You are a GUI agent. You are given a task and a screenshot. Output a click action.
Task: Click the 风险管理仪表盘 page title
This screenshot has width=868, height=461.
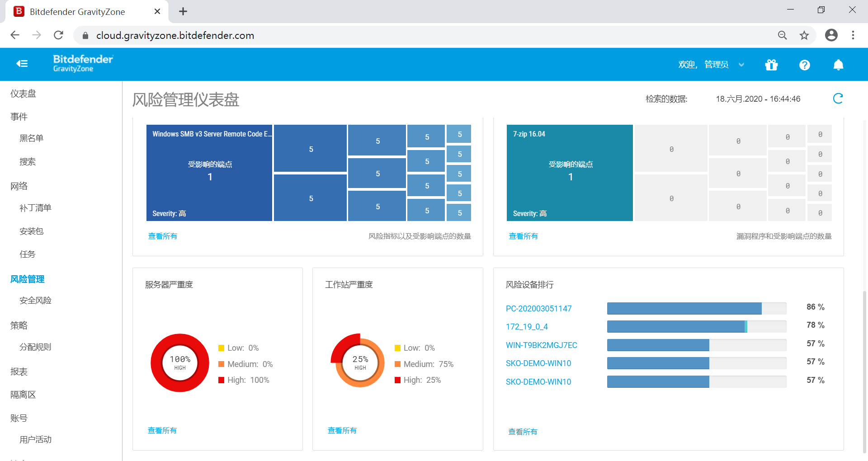185,99
